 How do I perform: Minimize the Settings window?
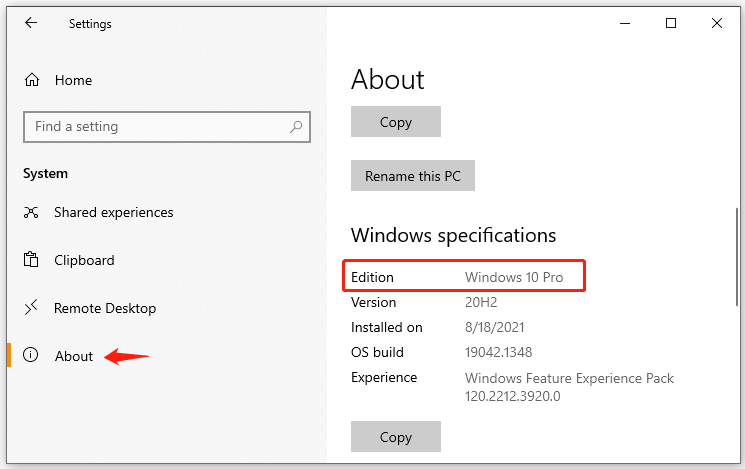625,23
